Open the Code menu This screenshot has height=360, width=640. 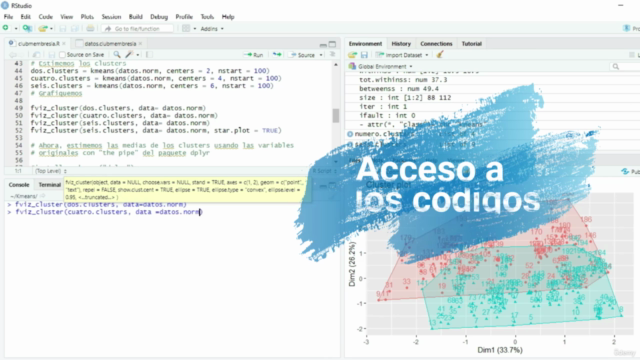click(x=45, y=17)
